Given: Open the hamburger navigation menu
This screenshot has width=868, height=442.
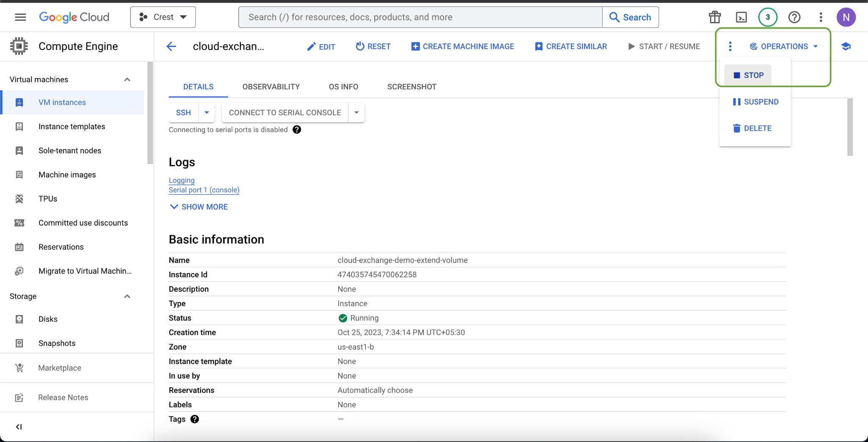Looking at the screenshot, I should [20, 17].
